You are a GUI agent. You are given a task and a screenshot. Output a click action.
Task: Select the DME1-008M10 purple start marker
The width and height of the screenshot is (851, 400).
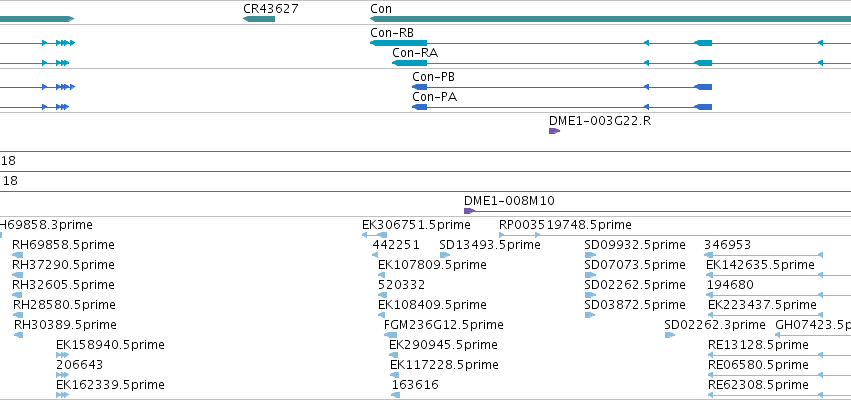(469, 211)
